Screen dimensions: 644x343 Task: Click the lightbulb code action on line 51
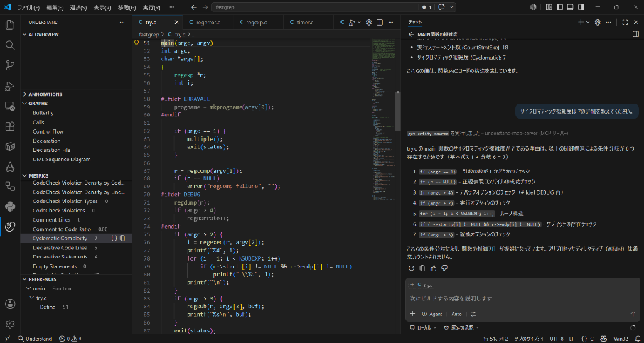137,43
